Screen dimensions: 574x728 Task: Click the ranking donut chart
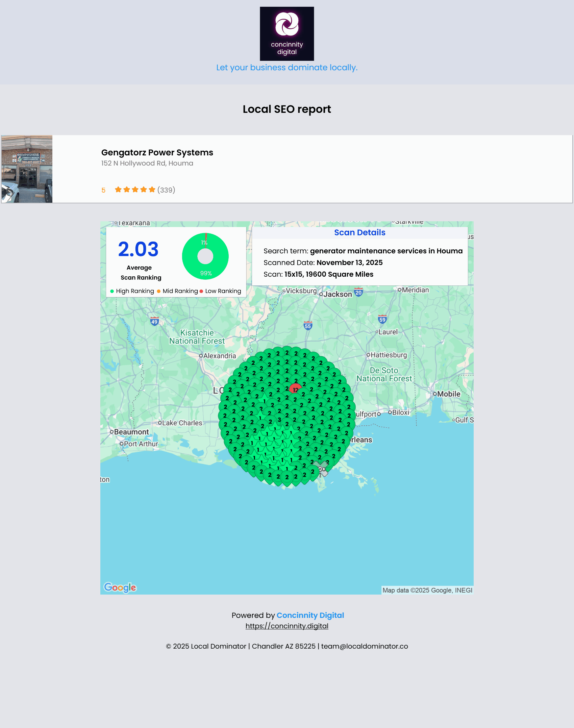[205, 256]
